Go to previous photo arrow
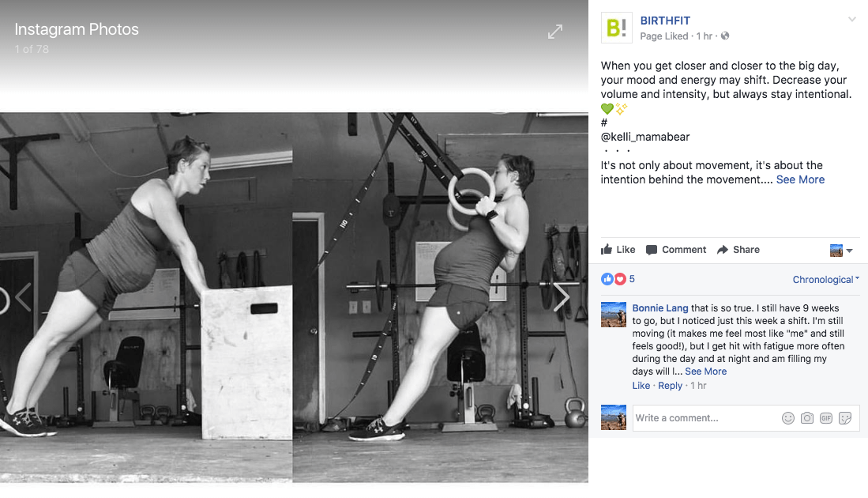 pos(23,297)
